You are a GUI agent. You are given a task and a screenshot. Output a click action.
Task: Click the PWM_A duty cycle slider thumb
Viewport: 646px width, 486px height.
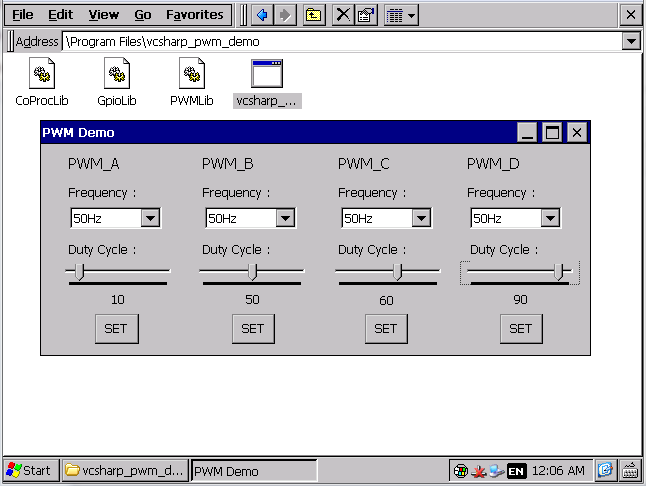pyautogui.click(x=80, y=272)
